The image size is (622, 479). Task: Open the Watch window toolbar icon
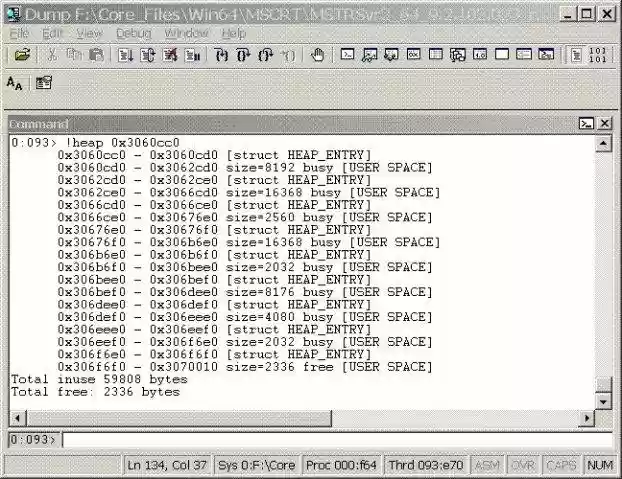[x=370, y=55]
